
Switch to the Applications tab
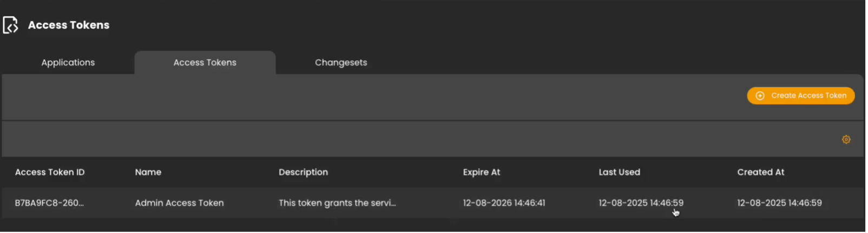pos(68,63)
